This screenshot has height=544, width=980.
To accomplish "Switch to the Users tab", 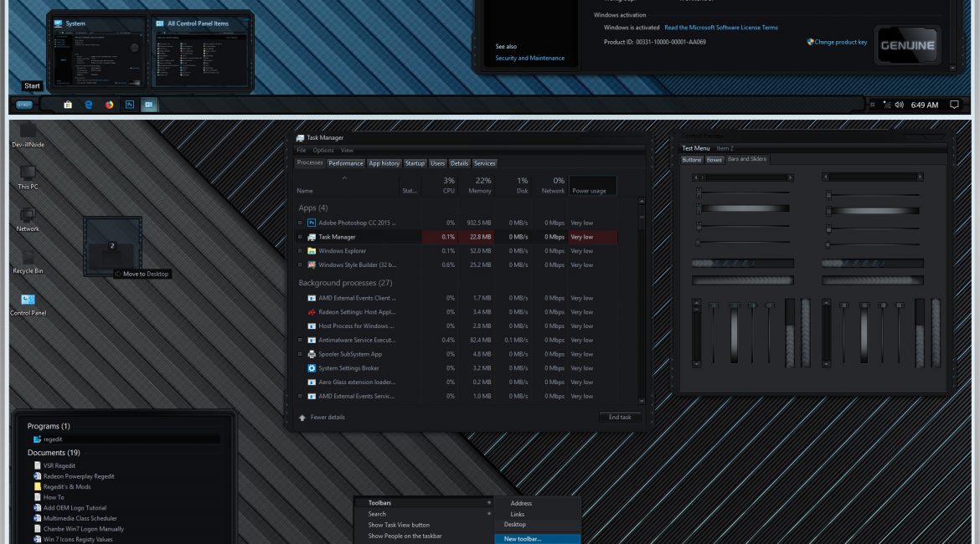I will [x=437, y=164].
